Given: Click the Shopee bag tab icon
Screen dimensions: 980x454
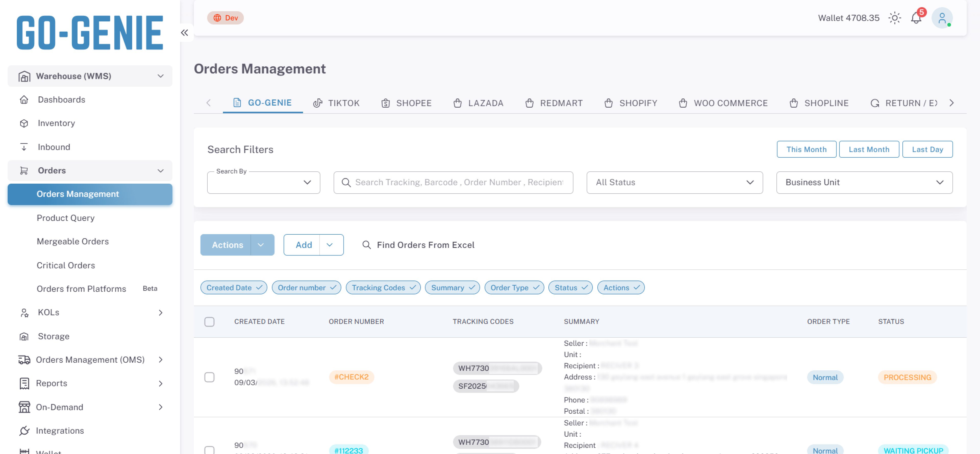Looking at the screenshot, I should point(385,103).
